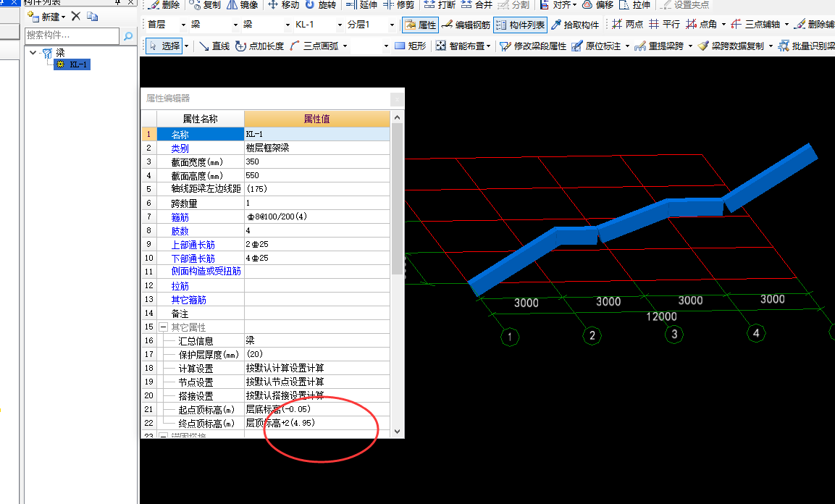Open the first 梁 category dropdown

pos(235,25)
